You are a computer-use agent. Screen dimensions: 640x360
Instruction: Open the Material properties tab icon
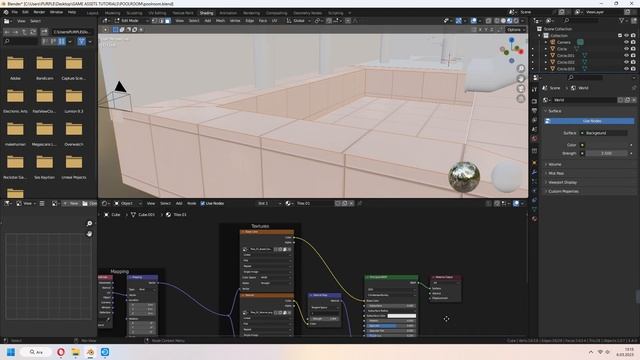534,219
